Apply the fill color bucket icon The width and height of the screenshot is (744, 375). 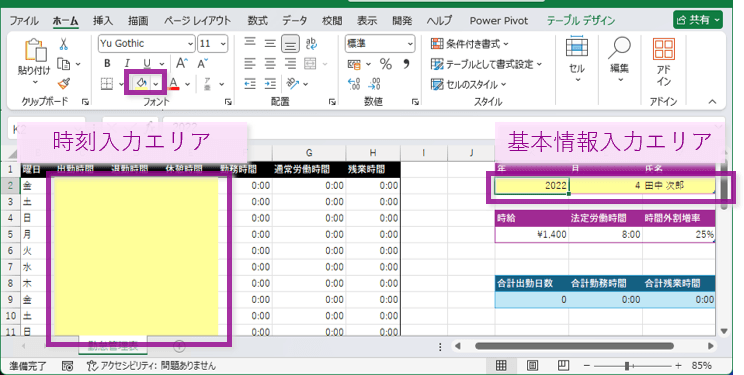coord(141,84)
